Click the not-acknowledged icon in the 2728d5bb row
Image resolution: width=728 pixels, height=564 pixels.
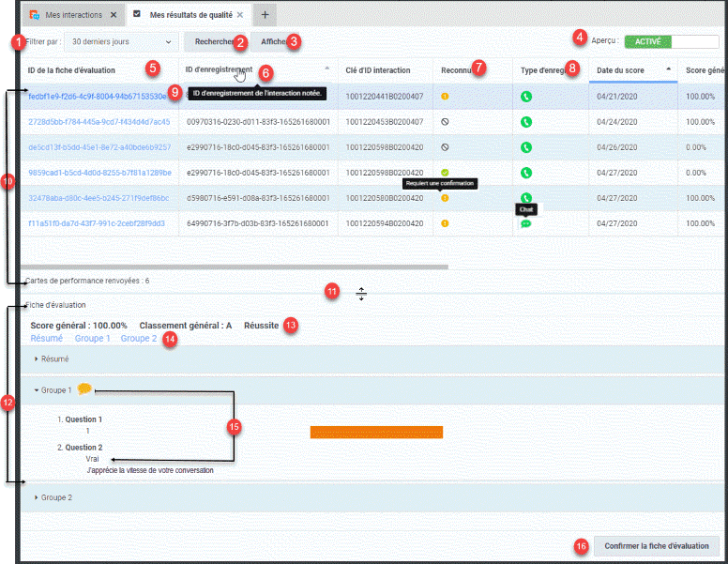tap(445, 122)
